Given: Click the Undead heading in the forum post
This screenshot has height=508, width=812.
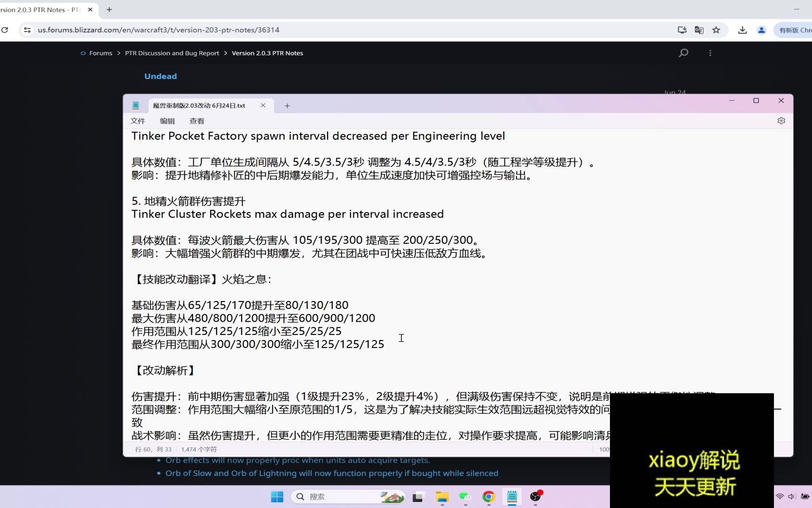Looking at the screenshot, I should (161, 76).
